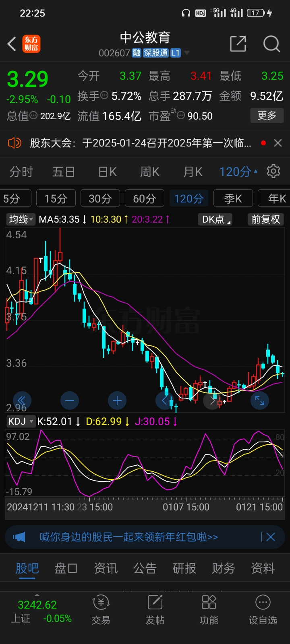
Task: Switch to 研报 tab
Action: click(184, 568)
